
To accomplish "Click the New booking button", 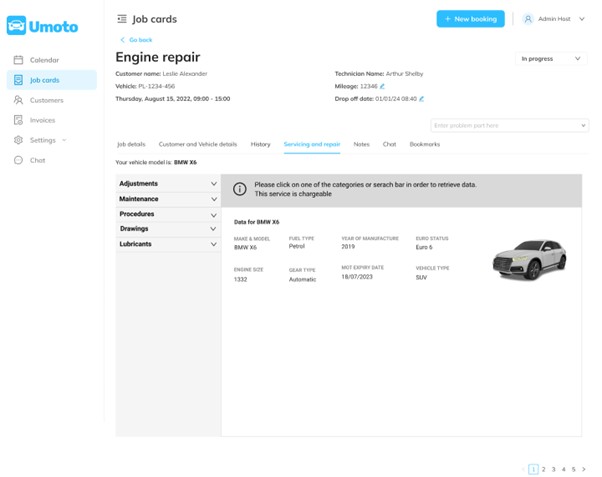I will [x=470, y=19].
